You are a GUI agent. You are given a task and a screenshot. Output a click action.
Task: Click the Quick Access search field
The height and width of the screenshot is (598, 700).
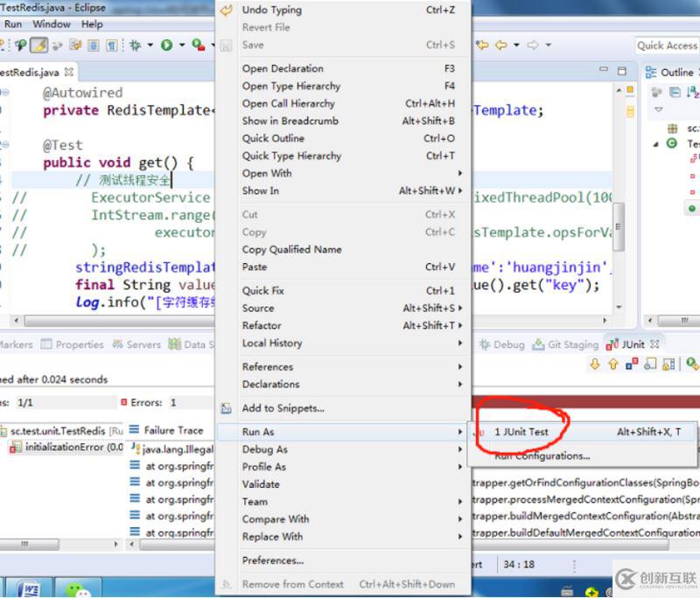[666, 45]
